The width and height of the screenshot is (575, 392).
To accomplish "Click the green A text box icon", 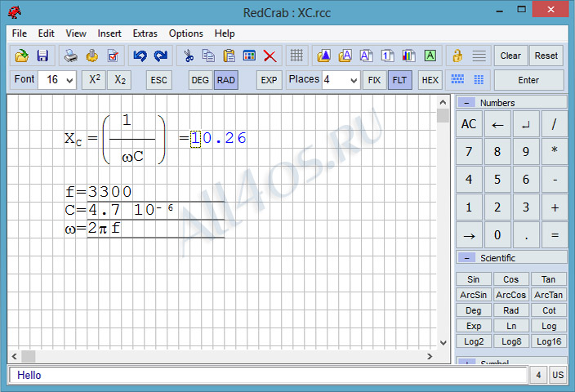I will 430,56.
